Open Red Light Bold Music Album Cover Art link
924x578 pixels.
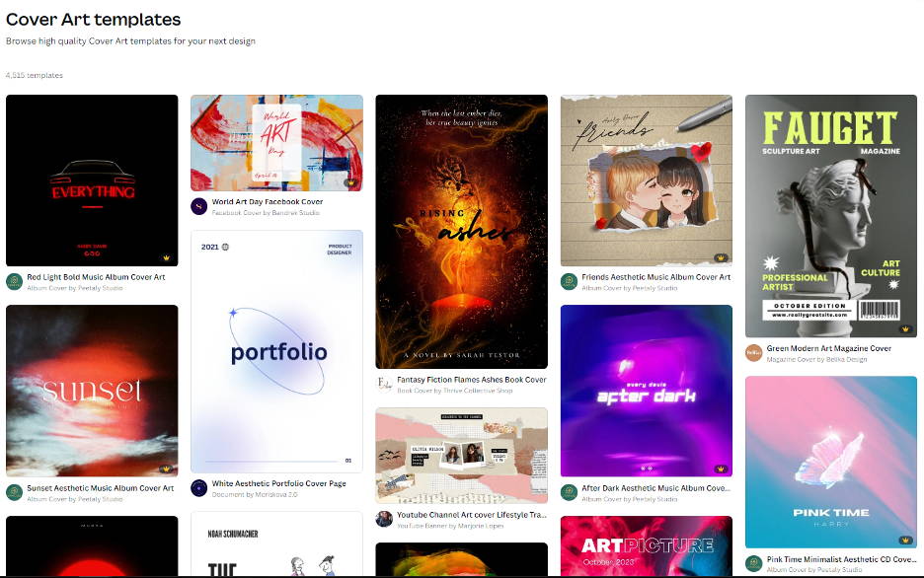pos(96,276)
